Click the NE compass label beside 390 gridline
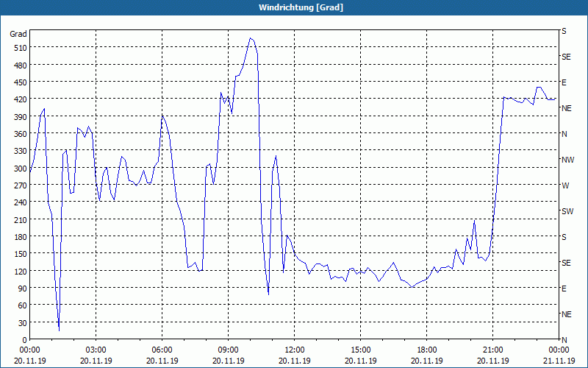The width and height of the screenshot is (588, 368). 567,108
